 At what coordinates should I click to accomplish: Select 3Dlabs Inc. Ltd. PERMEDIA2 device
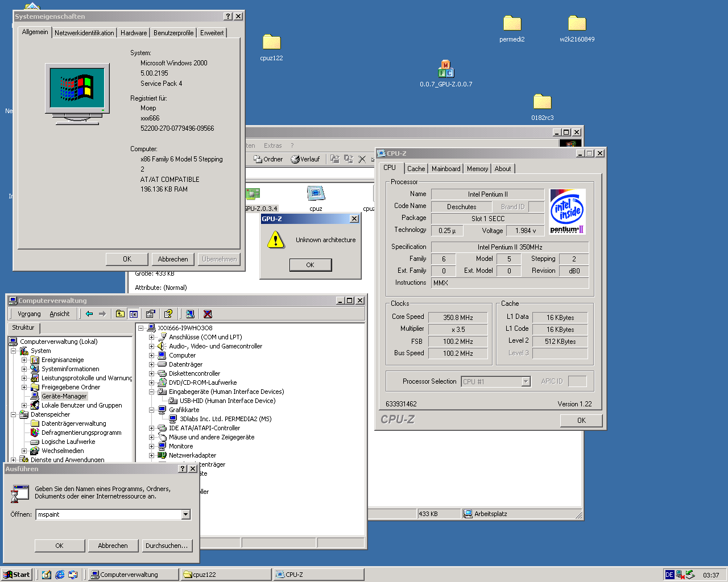[x=225, y=419]
